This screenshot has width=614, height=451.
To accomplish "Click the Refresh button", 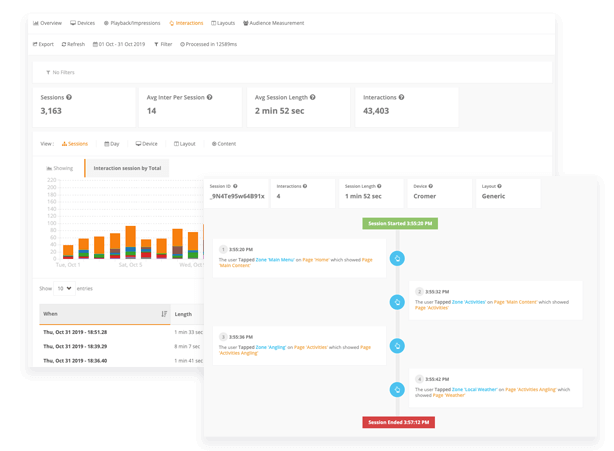I will (x=73, y=44).
